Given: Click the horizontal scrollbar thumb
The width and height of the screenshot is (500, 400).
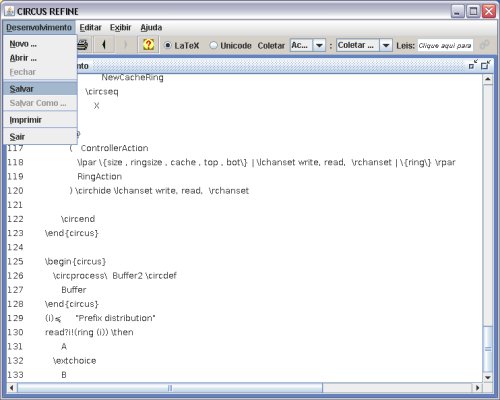Looking at the screenshot, I should 170,388.
